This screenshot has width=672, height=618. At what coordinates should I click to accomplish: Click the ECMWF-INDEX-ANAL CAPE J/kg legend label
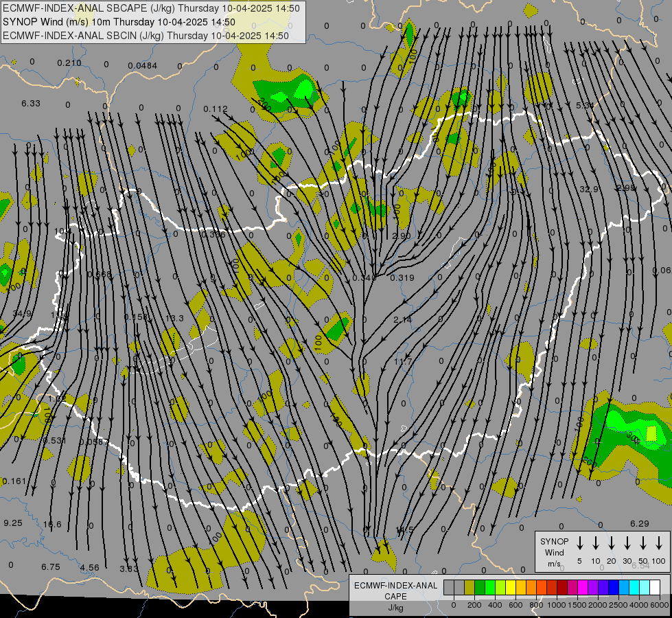point(395,596)
